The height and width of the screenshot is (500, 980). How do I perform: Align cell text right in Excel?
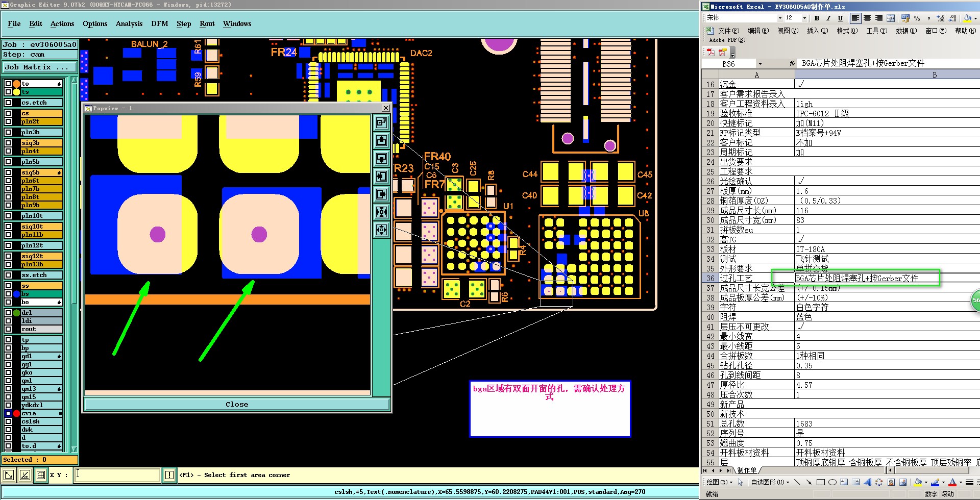(879, 18)
